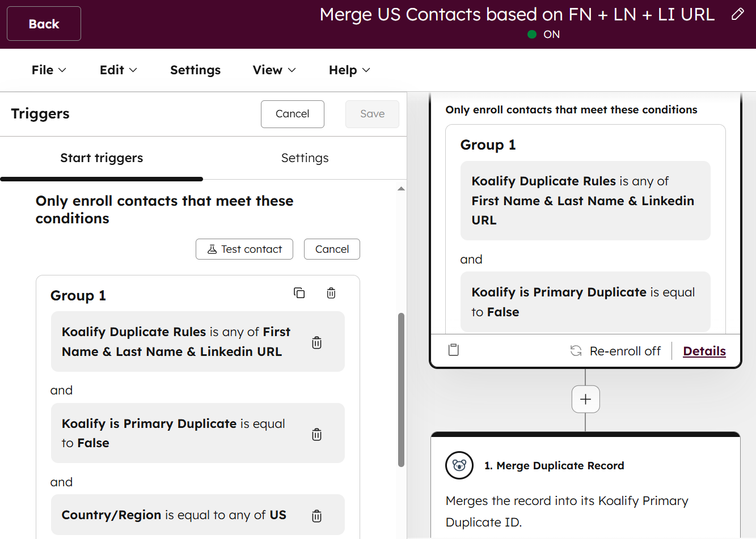This screenshot has width=756, height=539.
Task: Open Settings in the menu bar
Action: pos(195,70)
